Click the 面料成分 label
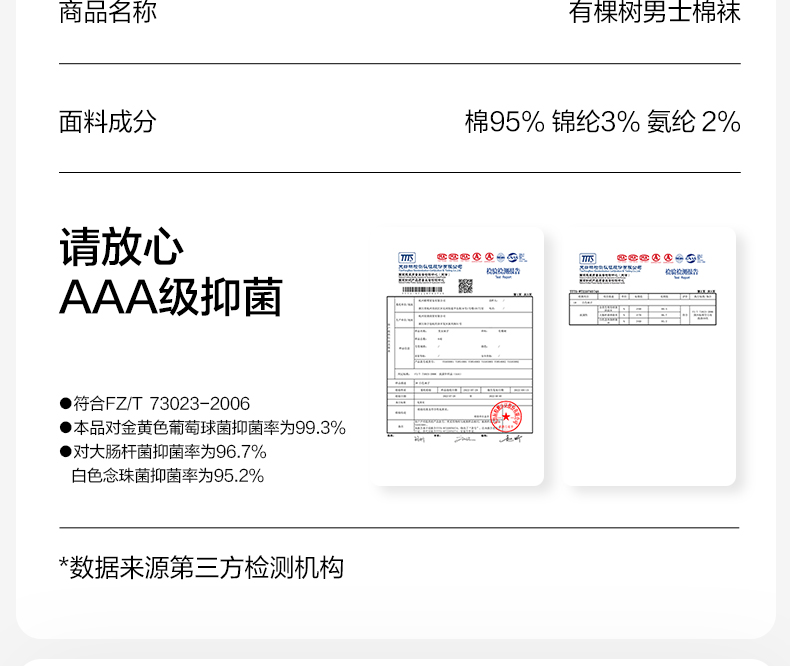The height and width of the screenshot is (666, 790). (108, 122)
